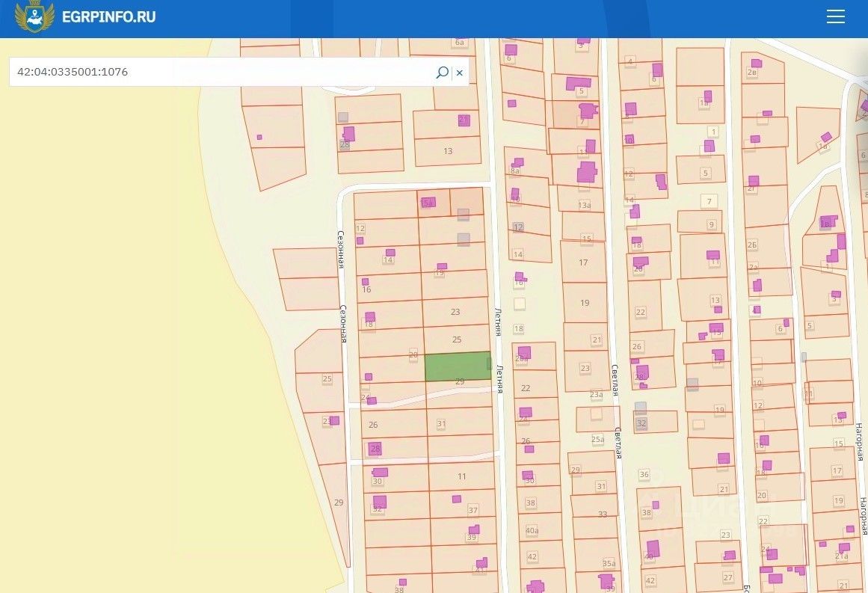Click the upper Сезонная street label
The height and width of the screenshot is (593, 868).
[x=341, y=250]
